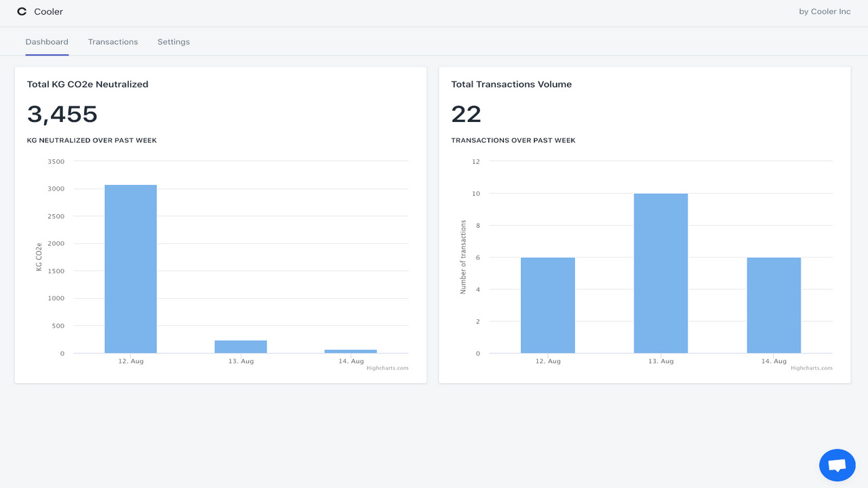Click the Total Transactions Volume value 22
Image resolution: width=868 pixels, height=488 pixels.
pos(466,114)
